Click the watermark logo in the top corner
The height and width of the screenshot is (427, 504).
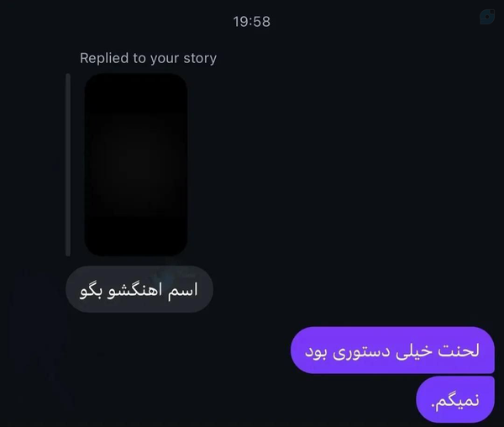click(x=487, y=17)
